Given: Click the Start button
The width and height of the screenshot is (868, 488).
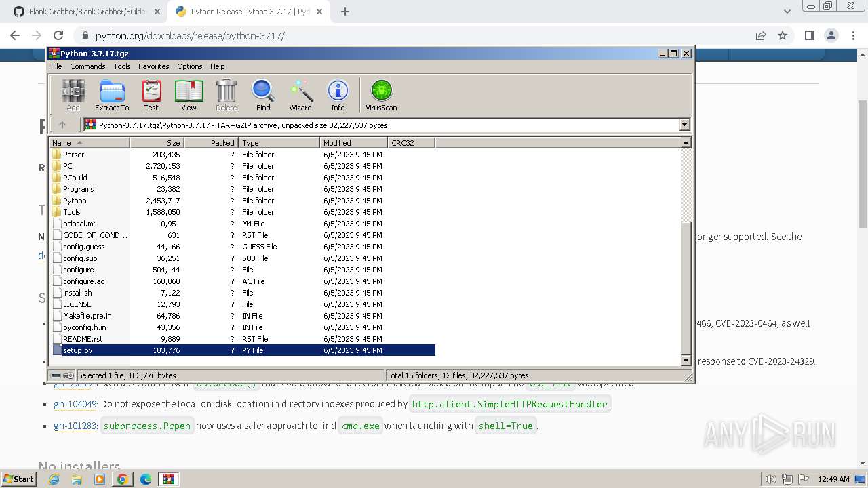Looking at the screenshot, I should [19, 479].
